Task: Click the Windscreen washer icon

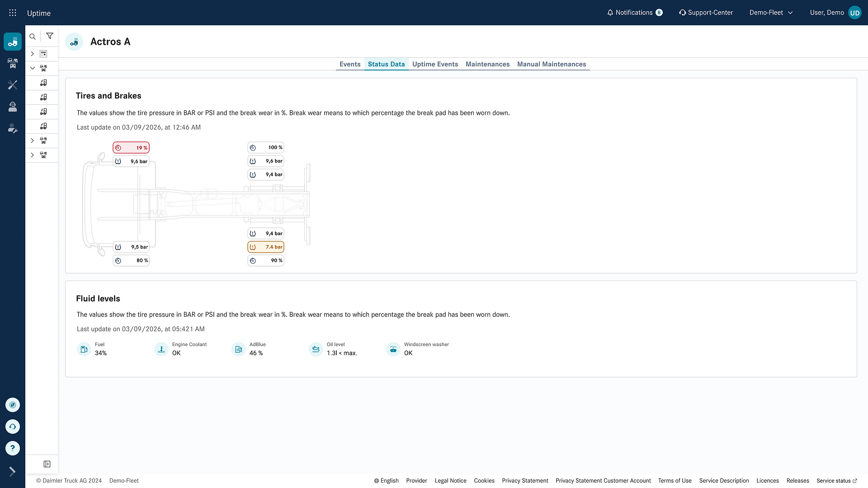Action: click(x=393, y=349)
